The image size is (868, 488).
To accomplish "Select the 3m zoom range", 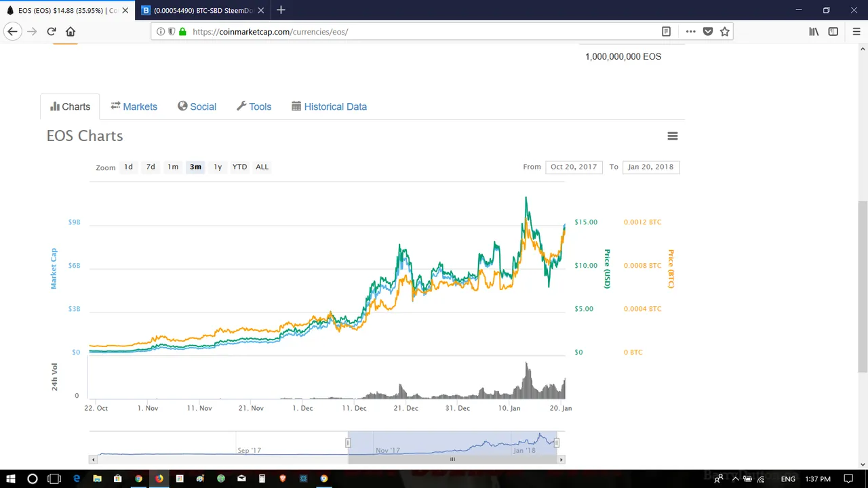I will pyautogui.click(x=195, y=167).
